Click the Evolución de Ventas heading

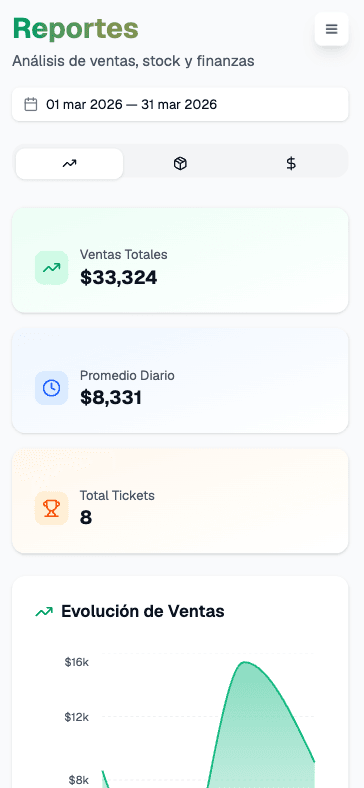(143, 612)
